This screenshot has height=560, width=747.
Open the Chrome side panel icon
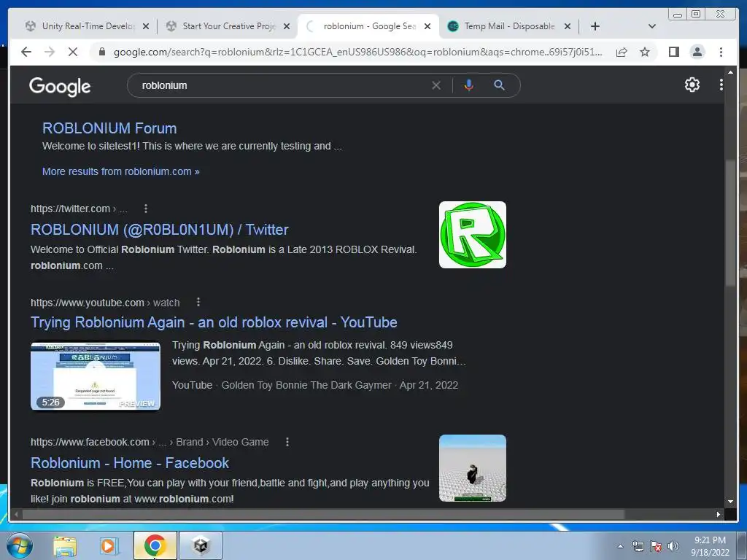pos(673,52)
